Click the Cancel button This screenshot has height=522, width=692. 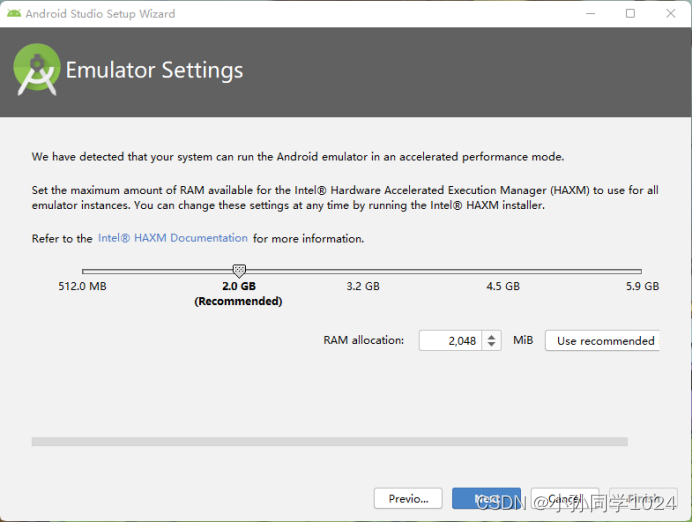pos(564,499)
